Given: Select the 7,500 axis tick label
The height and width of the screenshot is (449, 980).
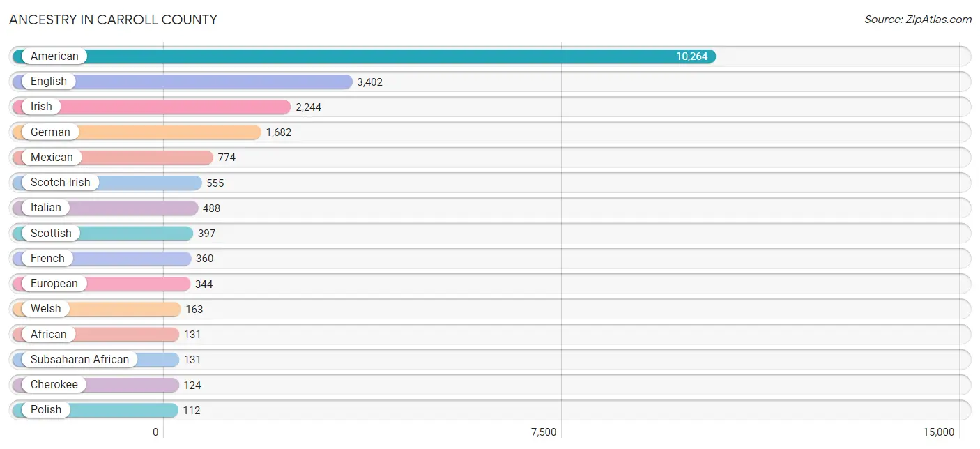Looking at the screenshot, I should click(x=544, y=432).
